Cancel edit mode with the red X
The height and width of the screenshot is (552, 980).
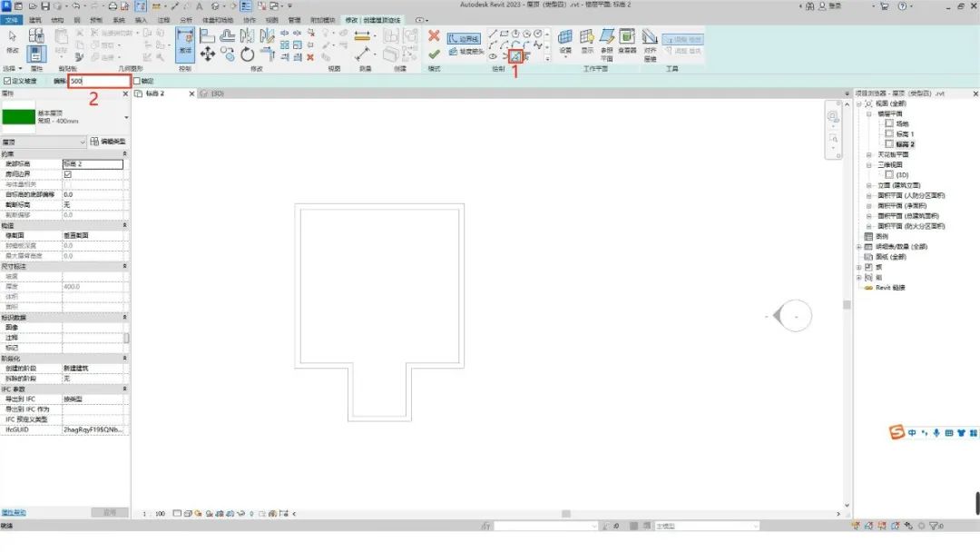click(434, 36)
